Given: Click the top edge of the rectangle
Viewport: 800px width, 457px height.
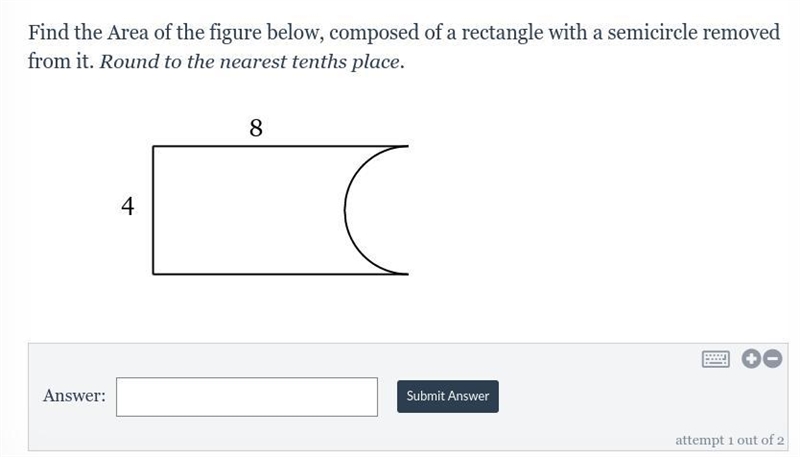Looking at the screenshot, I should [281, 146].
